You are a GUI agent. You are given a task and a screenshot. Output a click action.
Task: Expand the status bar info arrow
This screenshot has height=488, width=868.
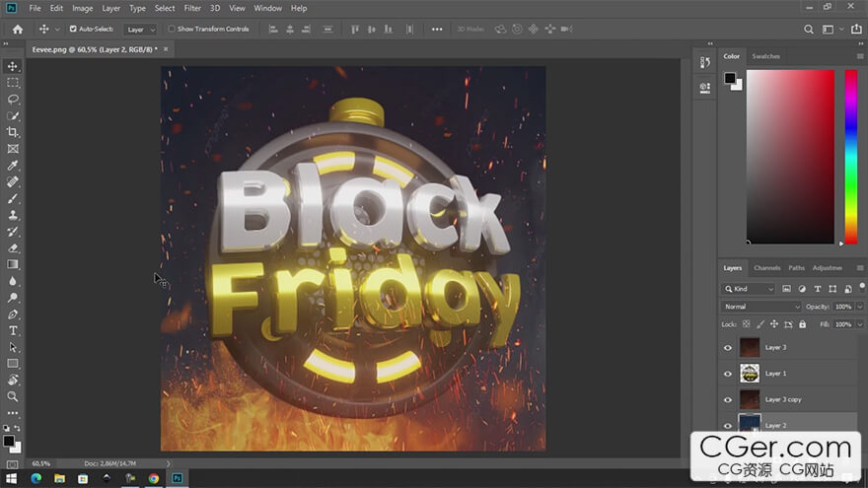click(x=169, y=463)
